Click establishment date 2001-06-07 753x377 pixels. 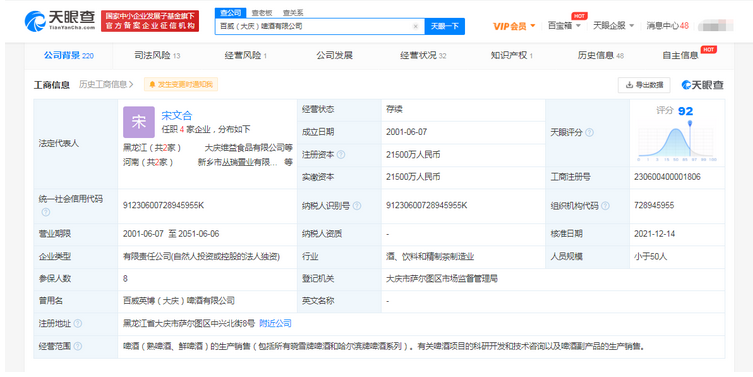click(x=406, y=132)
